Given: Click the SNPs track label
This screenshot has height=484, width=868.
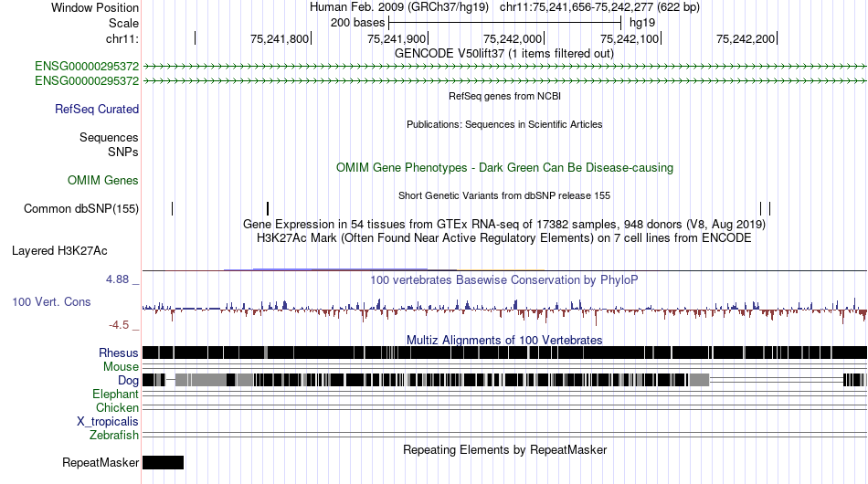Looking at the screenshot, I should (x=123, y=152).
